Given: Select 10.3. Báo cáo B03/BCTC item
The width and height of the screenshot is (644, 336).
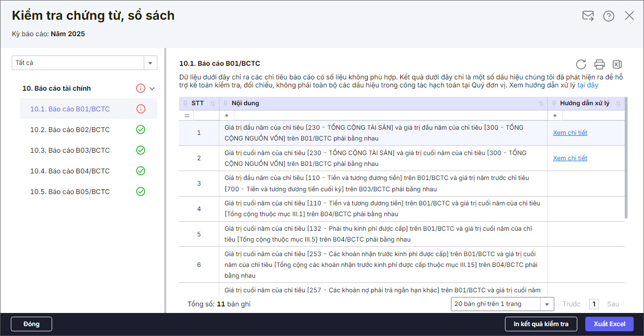Looking at the screenshot, I should (70, 150).
